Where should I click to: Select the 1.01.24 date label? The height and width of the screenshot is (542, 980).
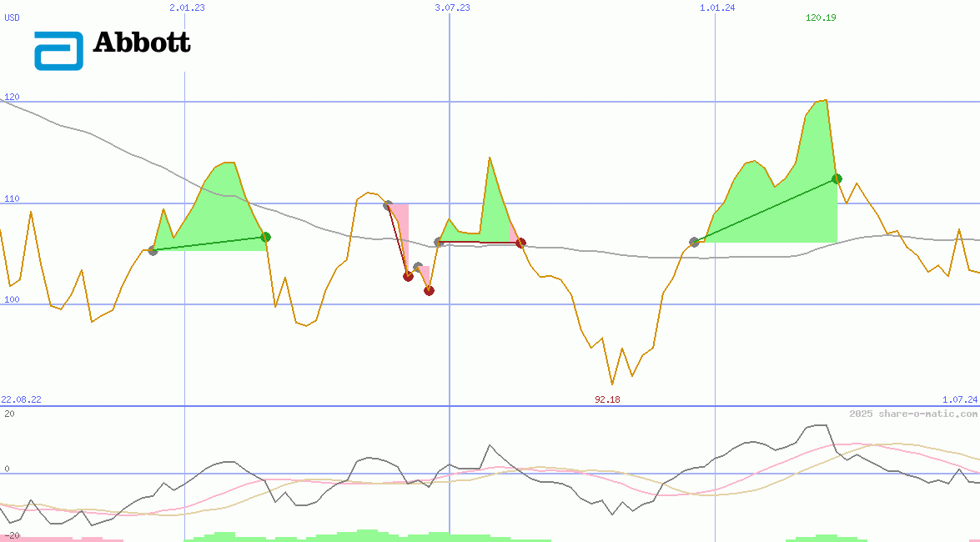point(717,8)
